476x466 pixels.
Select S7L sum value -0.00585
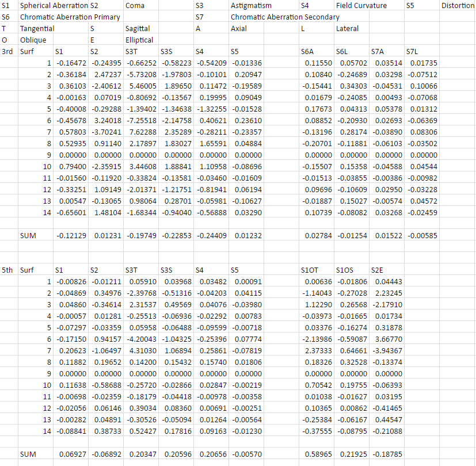pos(422,236)
